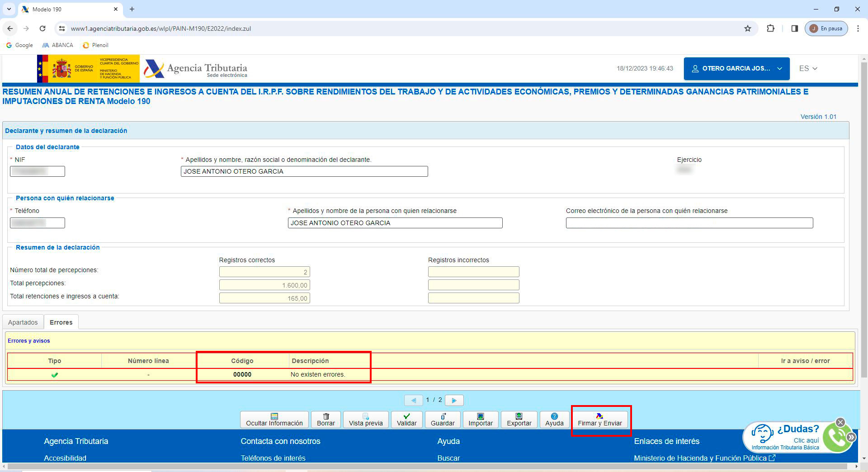
Task: Select the Errores tab
Action: coord(61,322)
